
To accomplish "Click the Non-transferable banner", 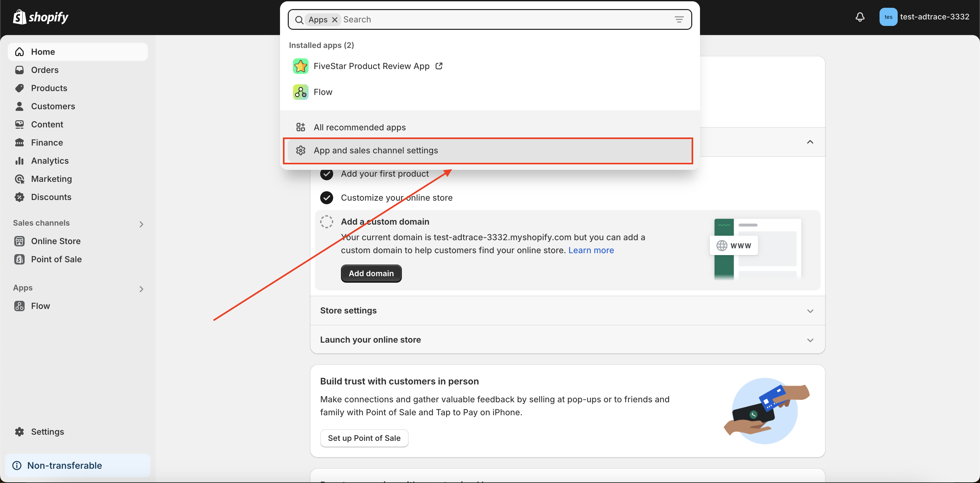I will (x=77, y=465).
